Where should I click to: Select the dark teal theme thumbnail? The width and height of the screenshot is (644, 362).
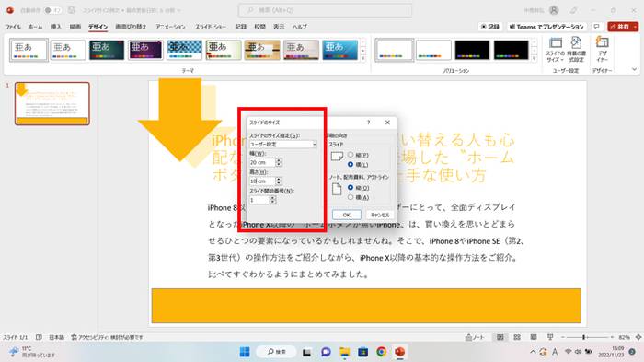coord(107,50)
